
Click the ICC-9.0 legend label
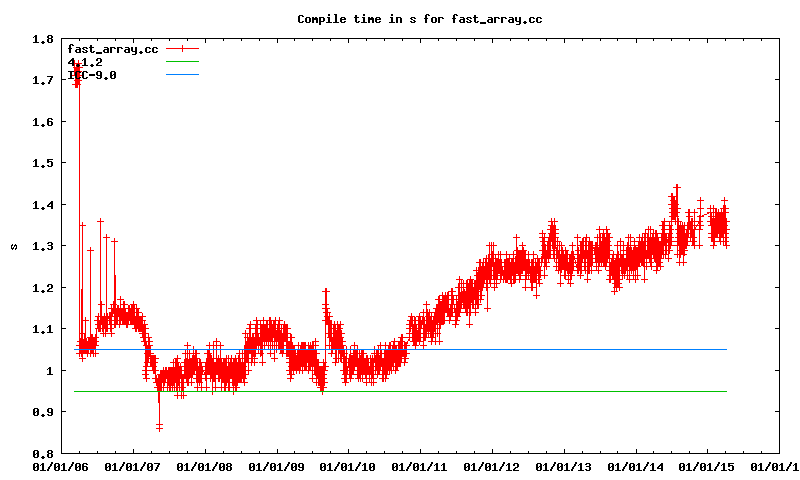[x=92, y=75]
